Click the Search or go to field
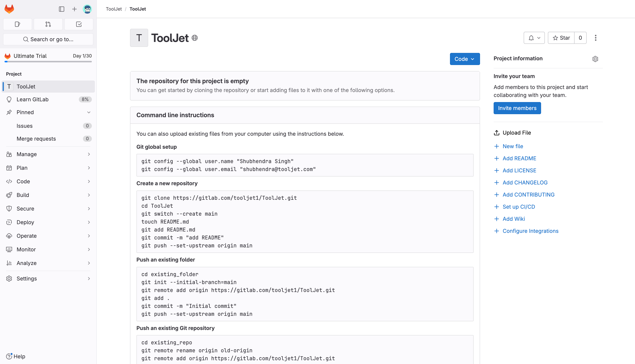Screen dimensions: 635x364 click(x=48, y=39)
